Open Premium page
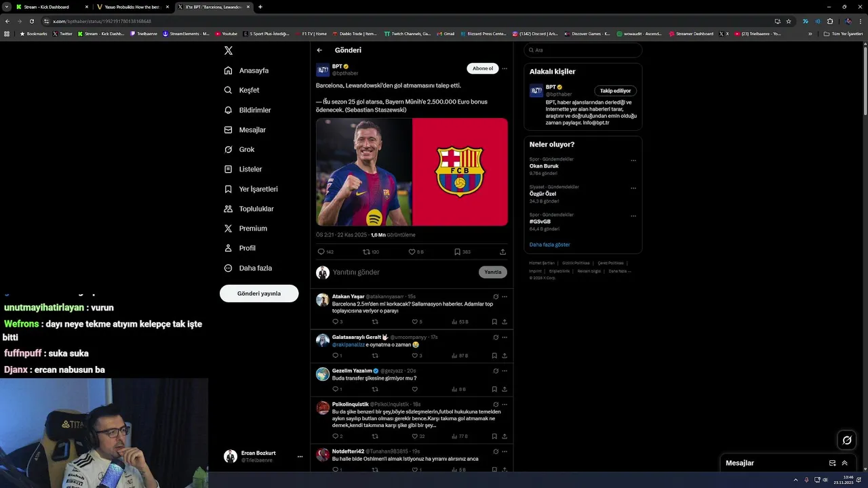This screenshot has height=488, width=868. tap(245, 228)
